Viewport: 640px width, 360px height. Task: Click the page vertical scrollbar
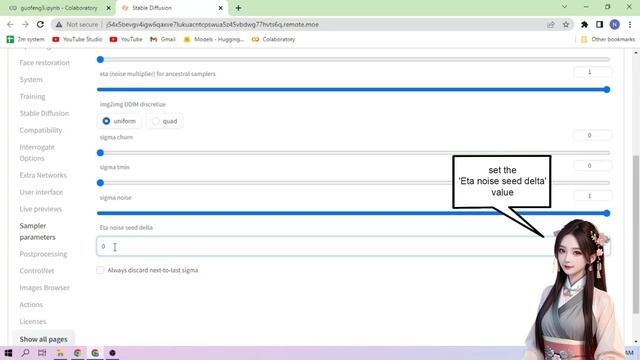click(x=636, y=234)
